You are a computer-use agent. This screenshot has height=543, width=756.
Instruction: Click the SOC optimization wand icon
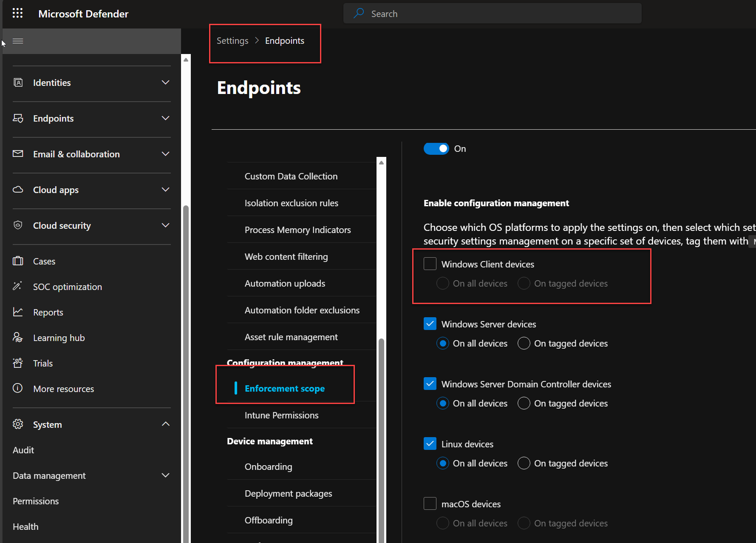point(17,286)
